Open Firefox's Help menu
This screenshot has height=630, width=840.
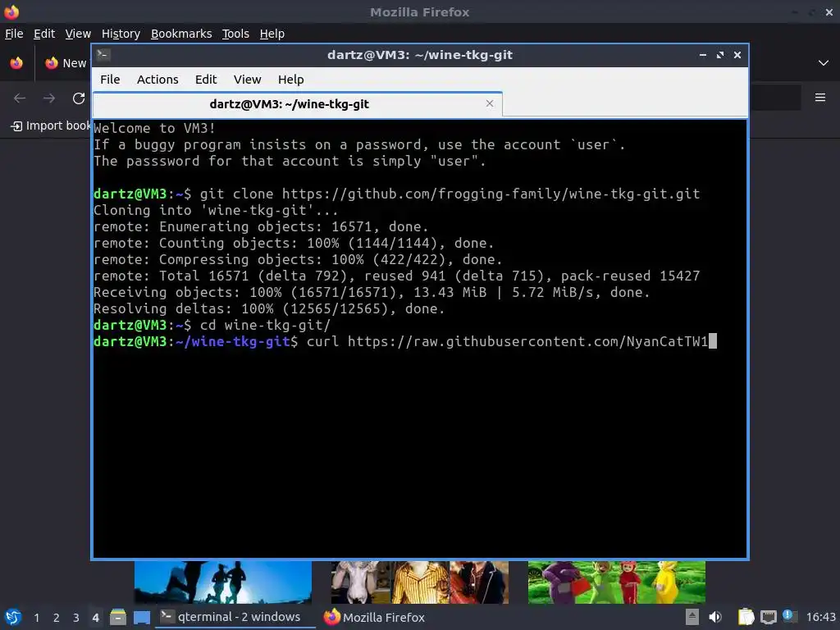click(272, 34)
